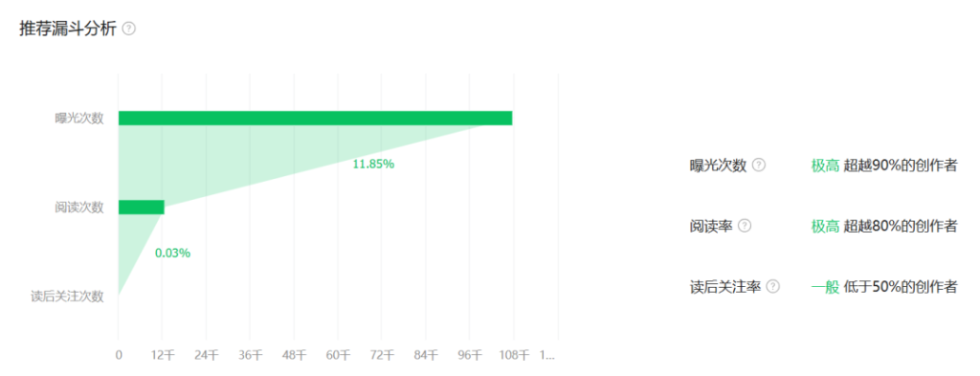Image resolution: width=980 pixels, height=376 pixels.
Task: Click the 极高 超越90%的创作者 rating text
Action: 884,166
